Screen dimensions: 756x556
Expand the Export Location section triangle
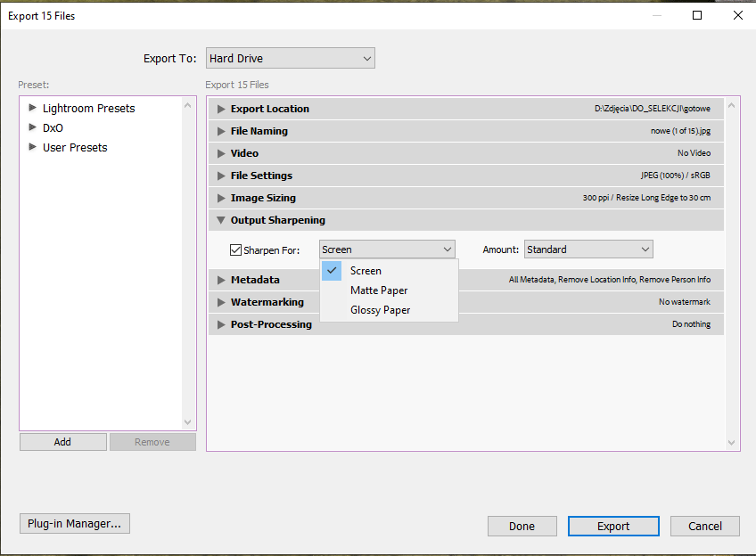[221, 109]
